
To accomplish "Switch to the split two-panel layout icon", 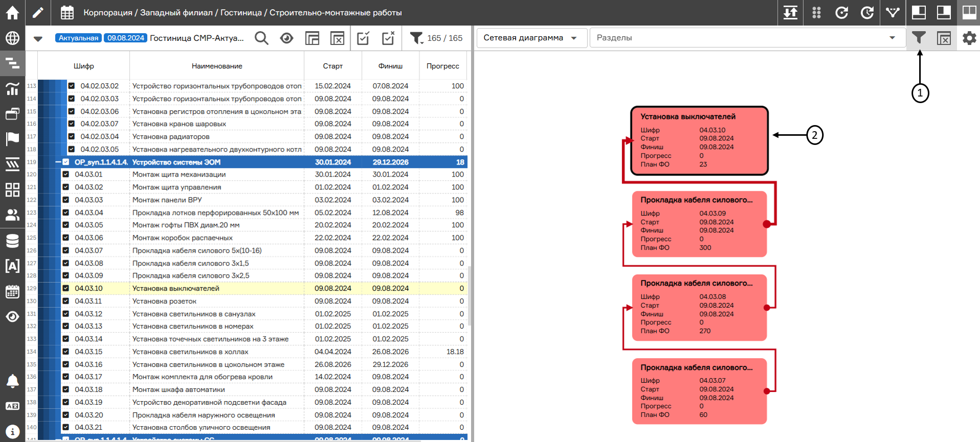I will pos(969,12).
